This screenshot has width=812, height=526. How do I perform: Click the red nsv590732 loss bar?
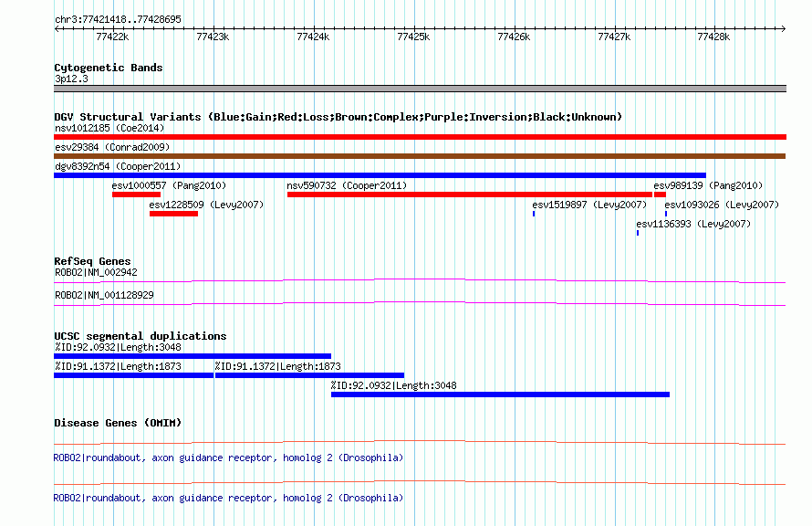point(470,195)
